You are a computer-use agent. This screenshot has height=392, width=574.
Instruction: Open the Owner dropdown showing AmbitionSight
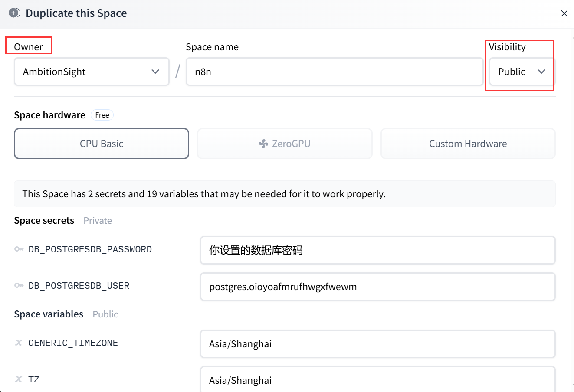pyautogui.click(x=91, y=72)
